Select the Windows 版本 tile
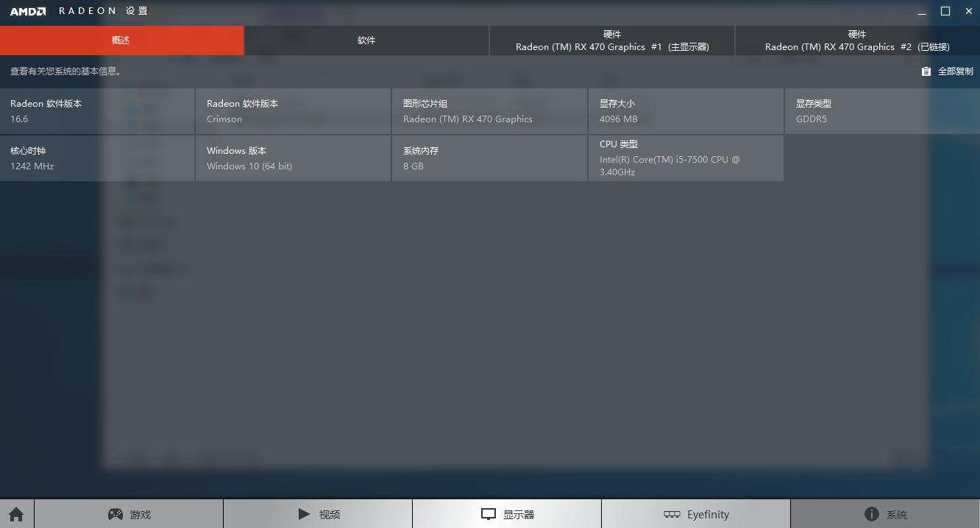 [x=293, y=158]
